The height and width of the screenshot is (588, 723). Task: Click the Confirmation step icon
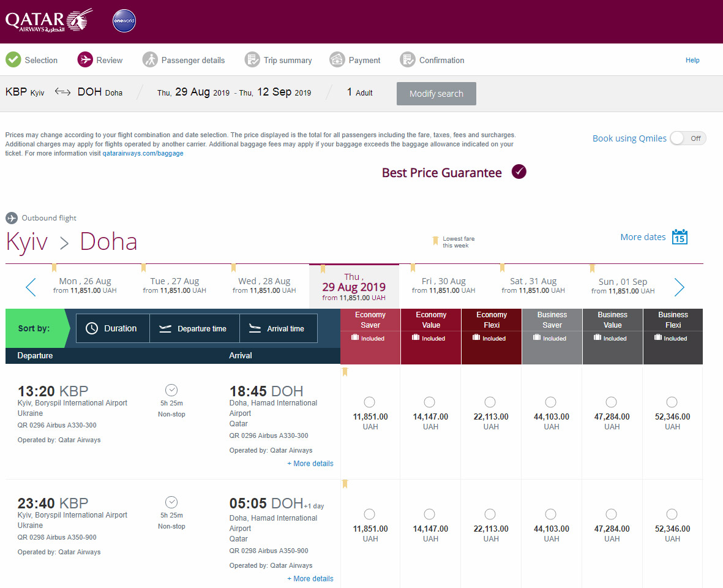(408, 59)
